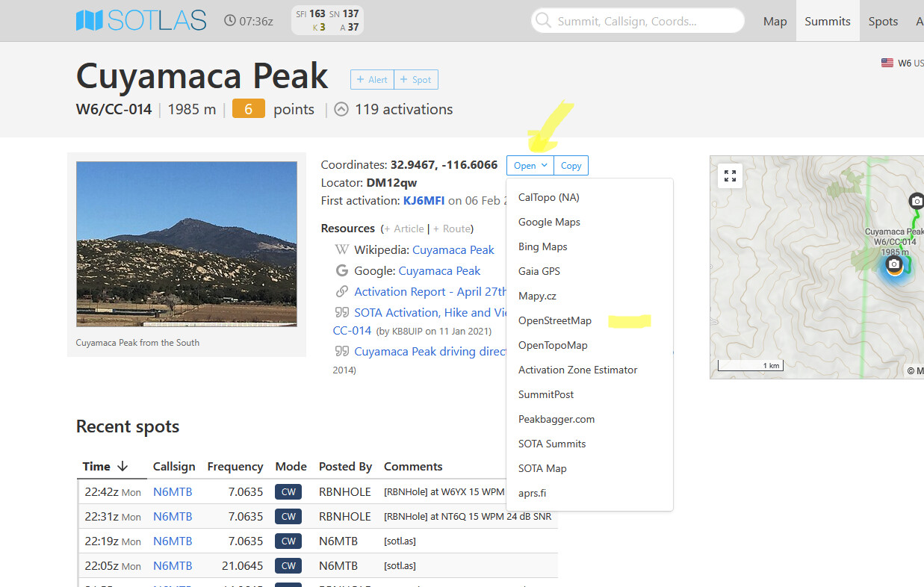Click the orange 6 points badge
The width and height of the screenshot is (924, 587).
click(249, 109)
